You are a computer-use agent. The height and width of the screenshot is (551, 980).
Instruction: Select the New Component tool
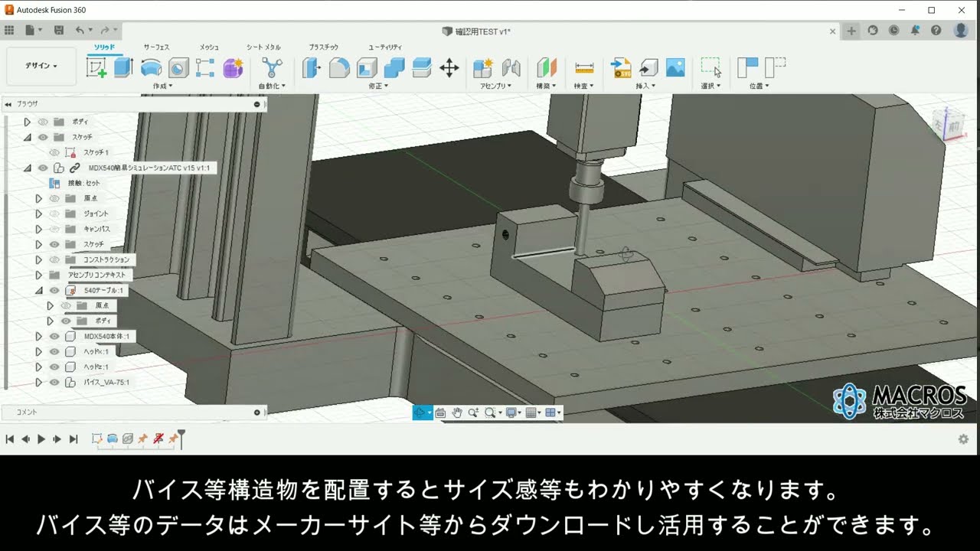pyautogui.click(x=483, y=68)
